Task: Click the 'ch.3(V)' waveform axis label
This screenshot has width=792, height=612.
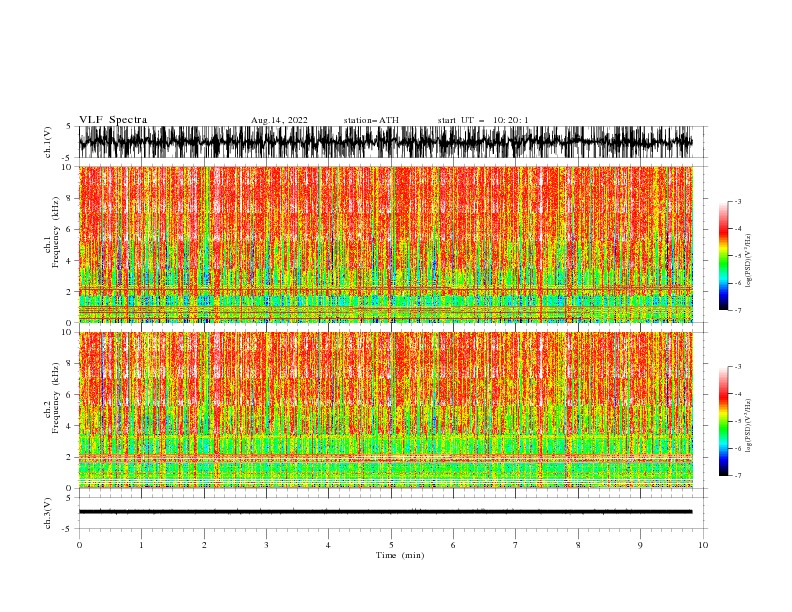Action: (x=48, y=513)
